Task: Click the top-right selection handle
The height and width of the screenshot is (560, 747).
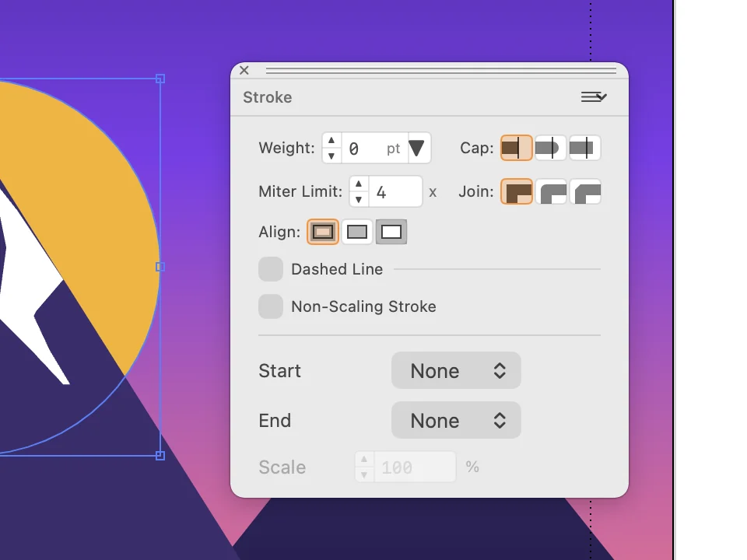Action: [160, 79]
